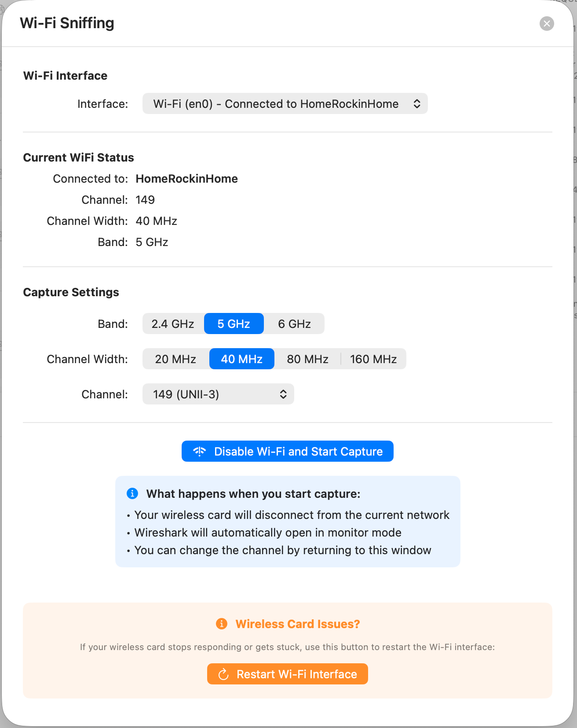Set channel width to 20 MHz
Screen dimensions: 577x728
(x=175, y=359)
